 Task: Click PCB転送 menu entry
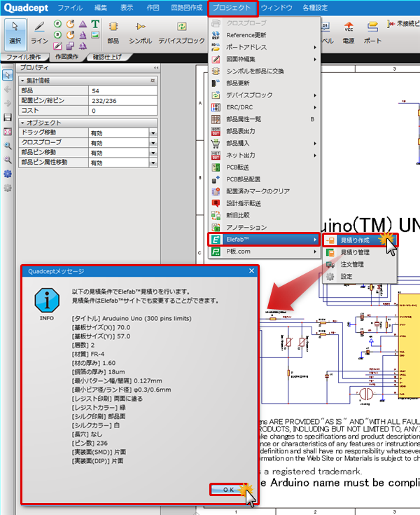pos(265,167)
